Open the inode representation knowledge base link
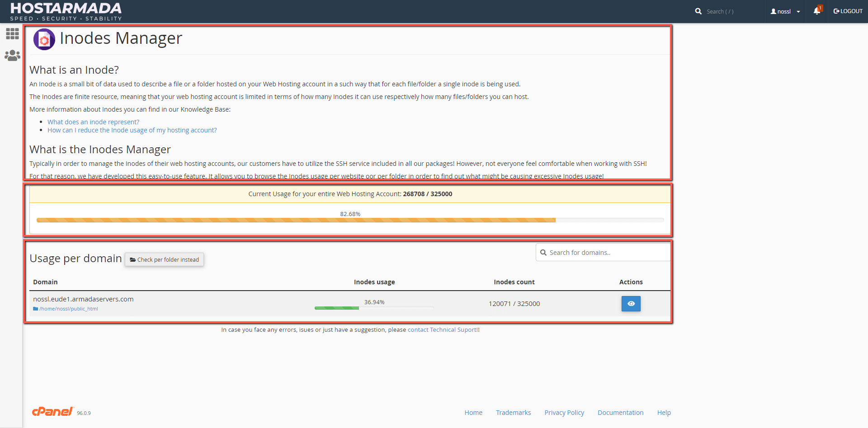This screenshot has width=868, height=428. [x=93, y=122]
